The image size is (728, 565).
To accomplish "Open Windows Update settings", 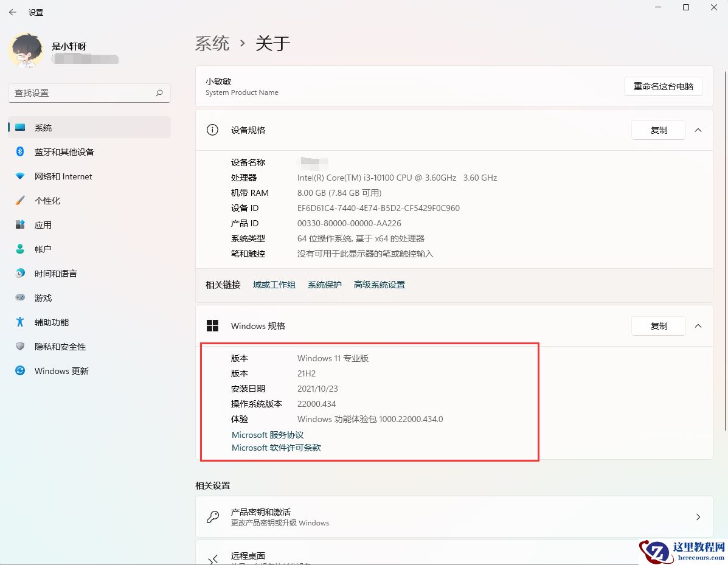I will 61,370.
